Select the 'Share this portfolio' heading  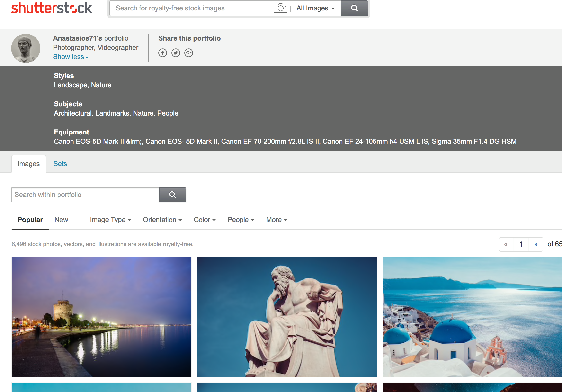coord(189,38)
